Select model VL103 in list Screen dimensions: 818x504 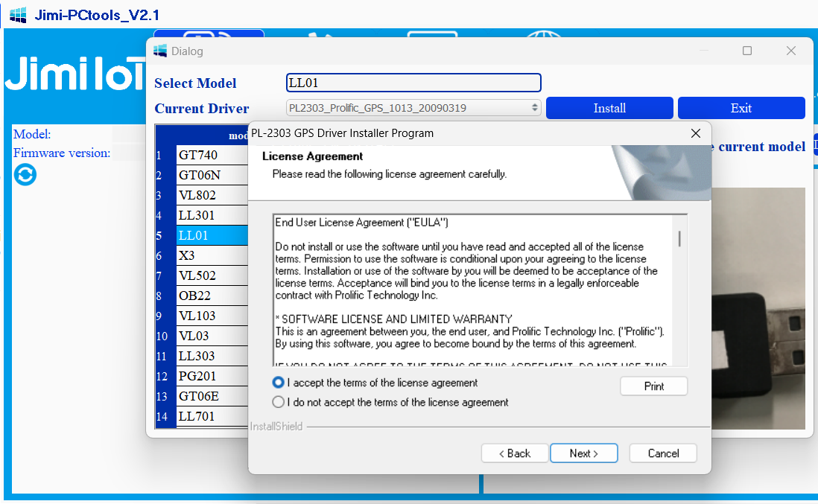212,316
